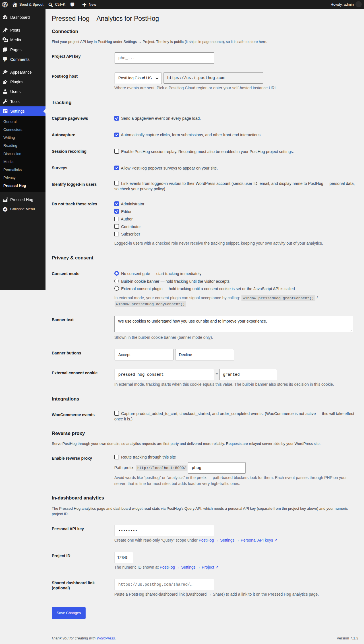
Task: Open Pressed Hog settings submenu link
Action: pos(15,185)
